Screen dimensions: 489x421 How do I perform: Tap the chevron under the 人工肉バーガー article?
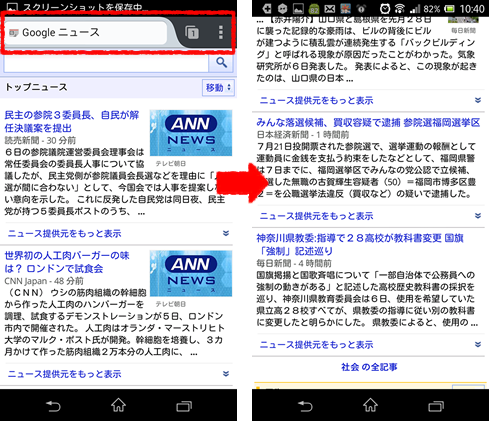226,374
